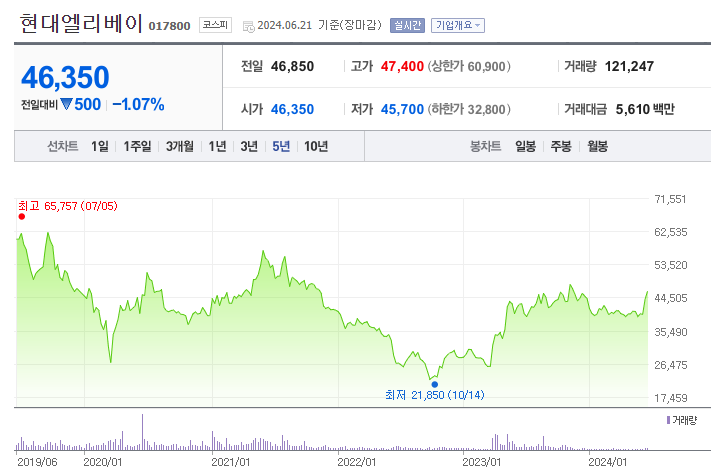Click the 봉차트 label
Image resolution: width=711 pixels, height=475 pixels.
click(x=486, y=146)
